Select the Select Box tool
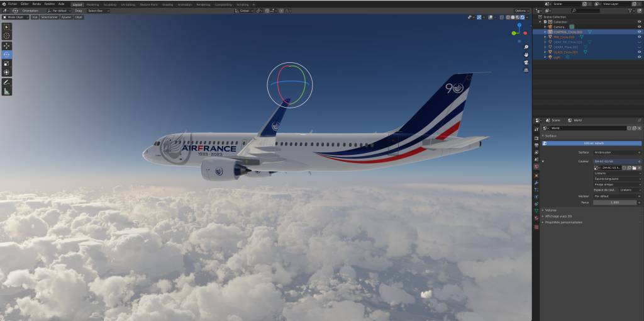 pos(6,27)
